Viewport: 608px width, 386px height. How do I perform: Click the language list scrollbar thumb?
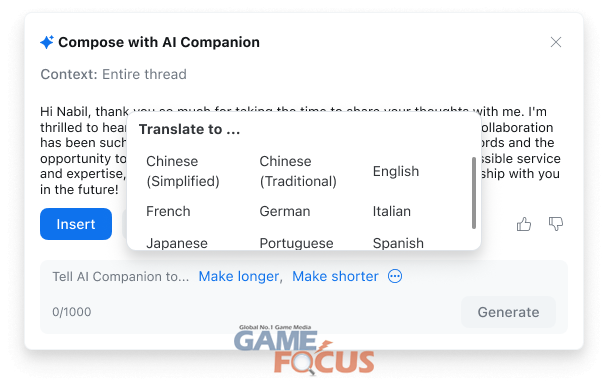473,193
